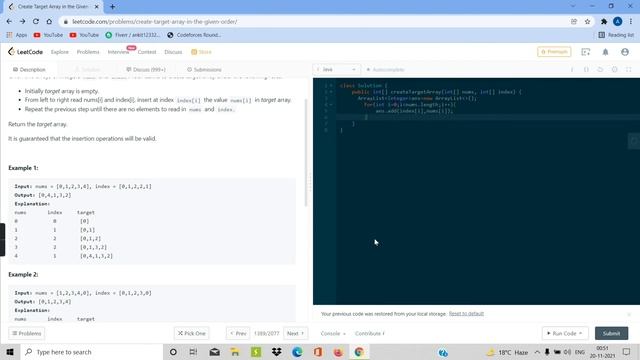Go to the Prev problem
640x360 pixels.
tap(238, 333)
